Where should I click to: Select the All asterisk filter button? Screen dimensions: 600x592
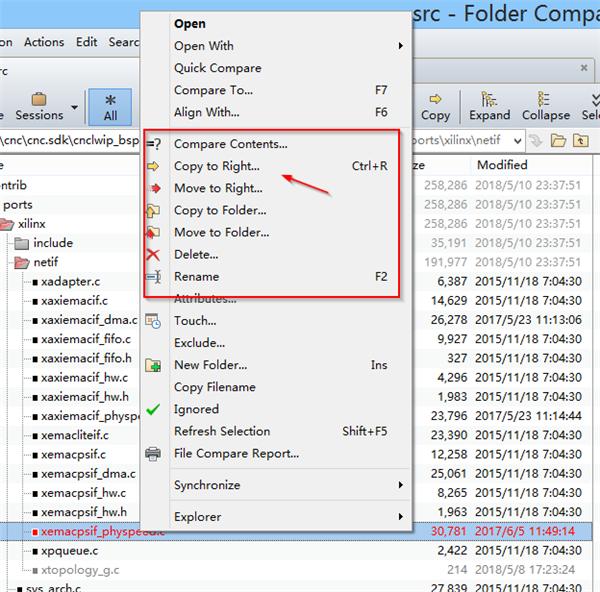pyautogui.click(x=110, y=107)
